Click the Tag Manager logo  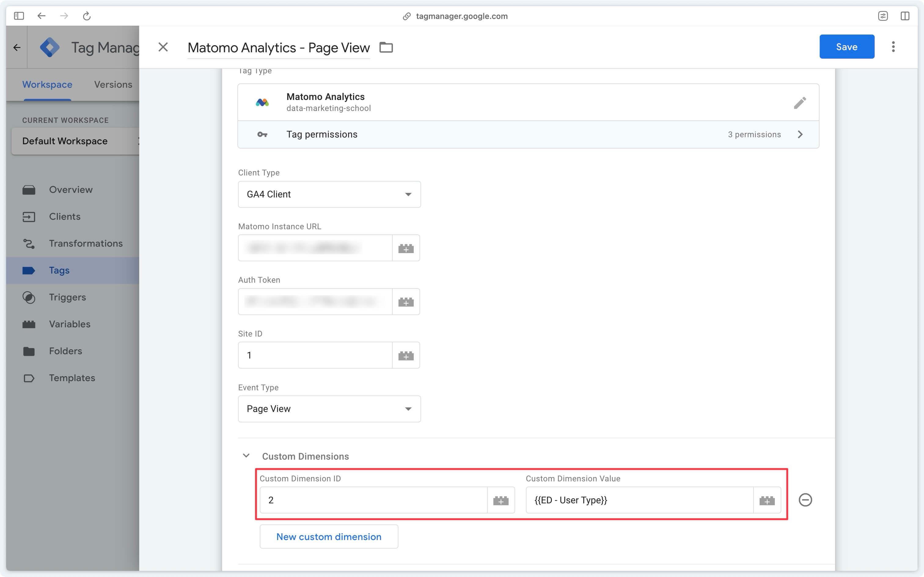click(x=50, y=47)
